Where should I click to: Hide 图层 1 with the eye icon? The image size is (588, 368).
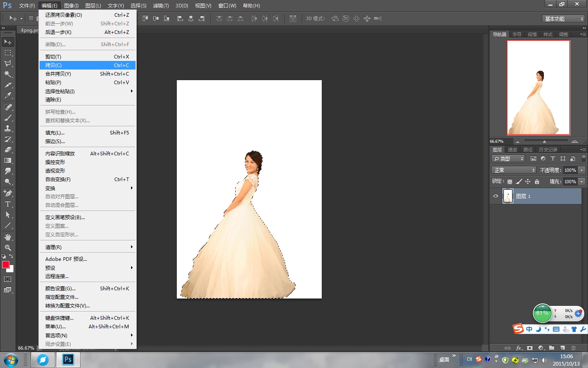coord(496,196)
